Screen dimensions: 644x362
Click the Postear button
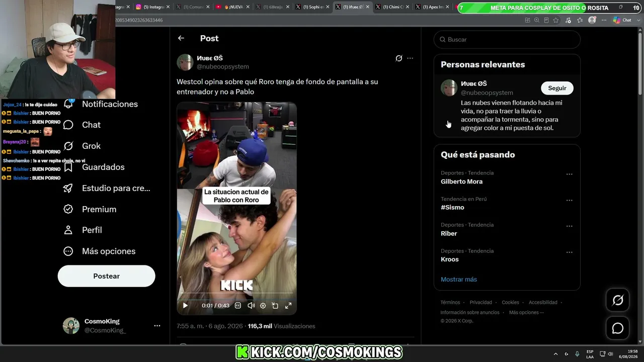pyautogui.click(x=107, y=276)
